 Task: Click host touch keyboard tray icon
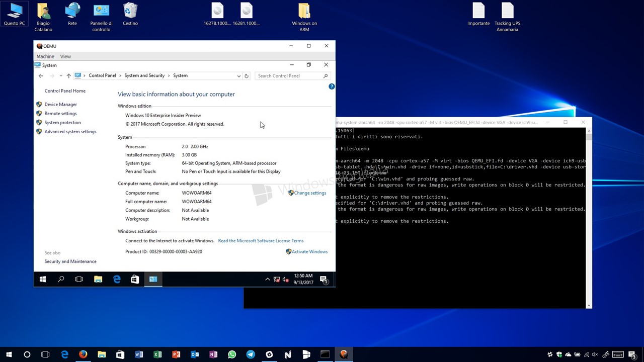tap(617, 354)
